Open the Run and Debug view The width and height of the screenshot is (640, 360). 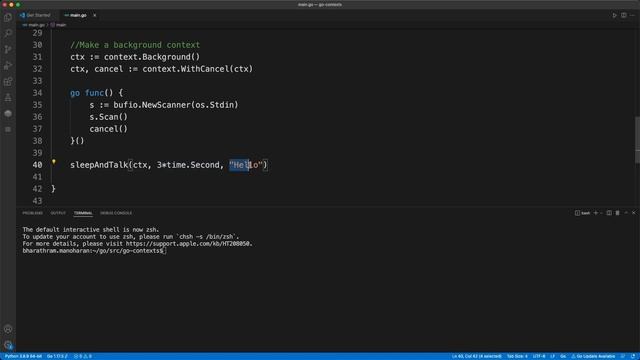[x=8, y=65]
